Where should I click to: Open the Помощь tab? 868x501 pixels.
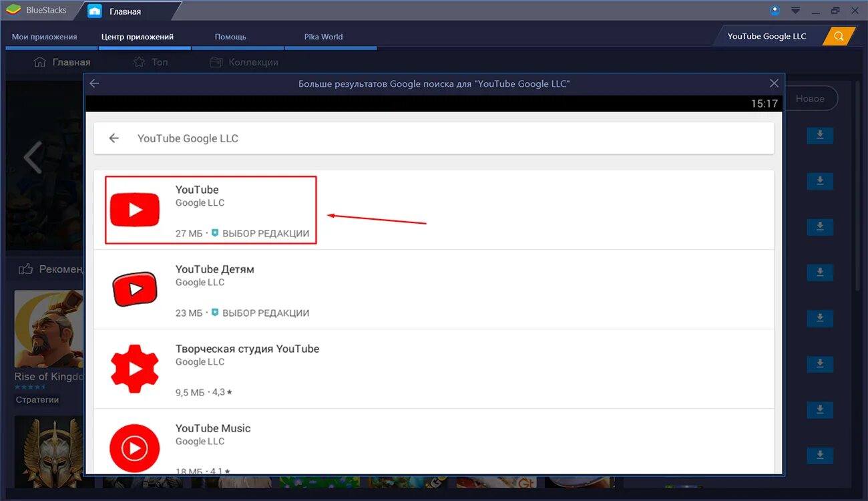coord(230,37)
